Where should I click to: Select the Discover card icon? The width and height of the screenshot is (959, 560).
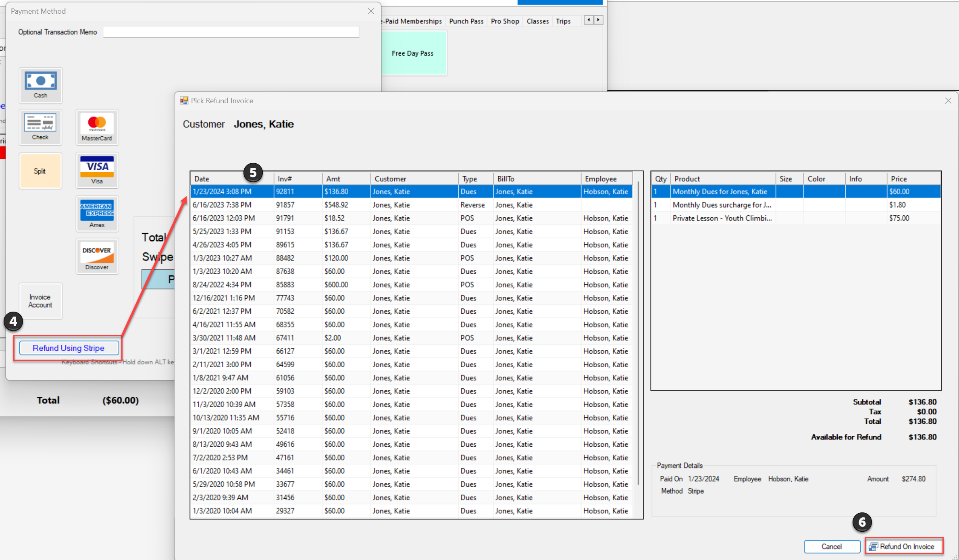[97, 256]
